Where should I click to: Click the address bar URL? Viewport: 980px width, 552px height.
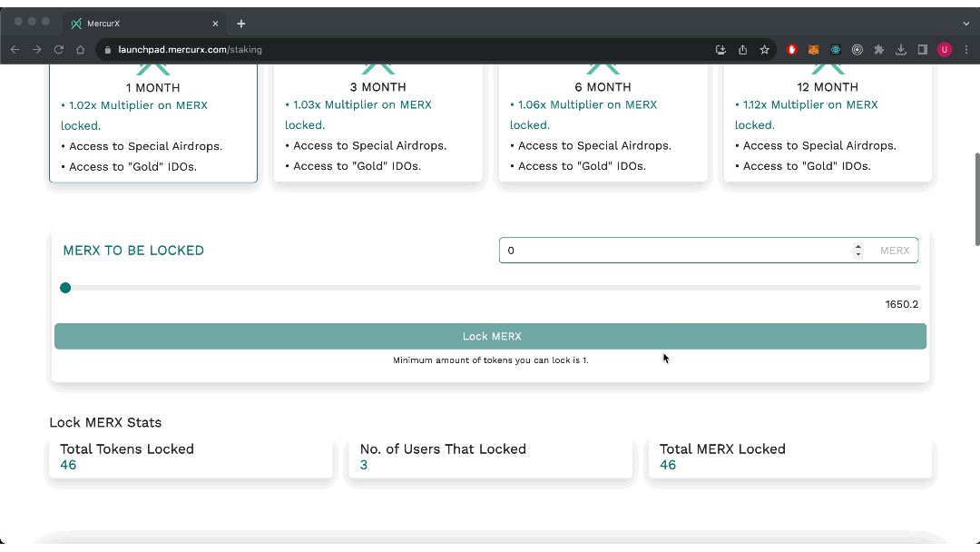click(190, 50)
